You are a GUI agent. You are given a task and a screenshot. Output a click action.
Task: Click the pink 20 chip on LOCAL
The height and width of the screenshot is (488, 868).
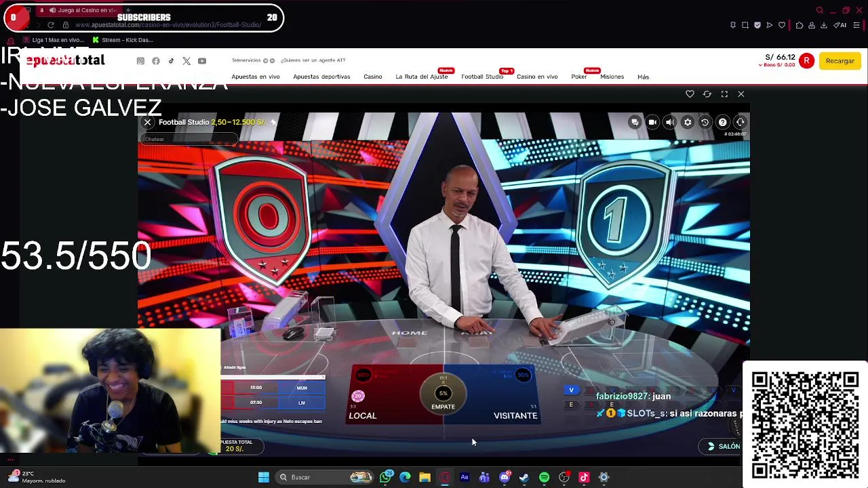[x=358, y=396]
